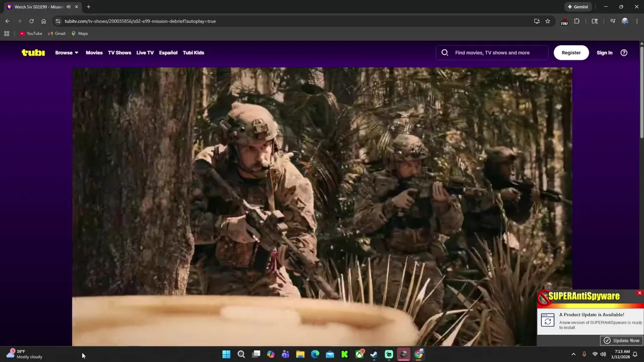The height and width of the screenshot is (362, 644).
Task: Open the apps grid in bookmarks bar
Action: 7,34
